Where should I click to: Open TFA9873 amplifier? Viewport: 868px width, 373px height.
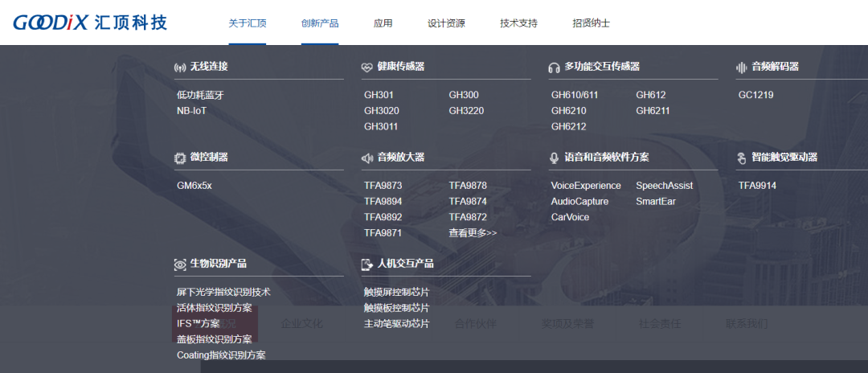pos(383,186)
